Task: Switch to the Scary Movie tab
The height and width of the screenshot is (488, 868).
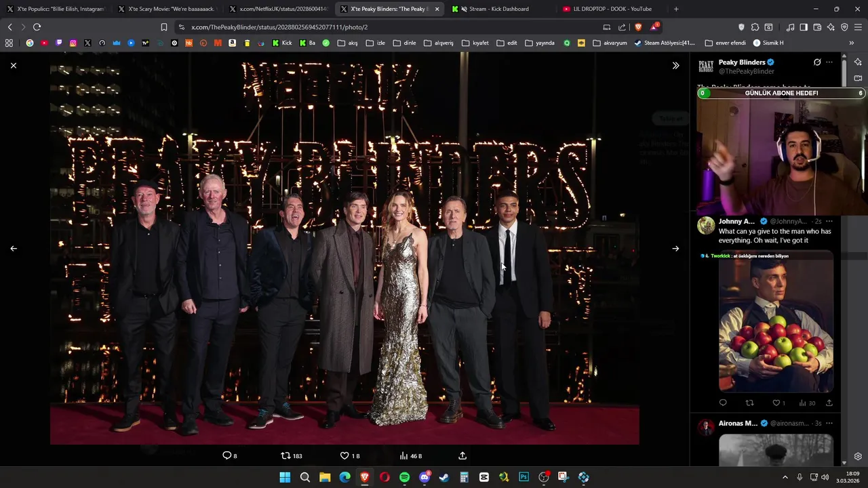Action: pyautogui.click(x=167, y=9)
